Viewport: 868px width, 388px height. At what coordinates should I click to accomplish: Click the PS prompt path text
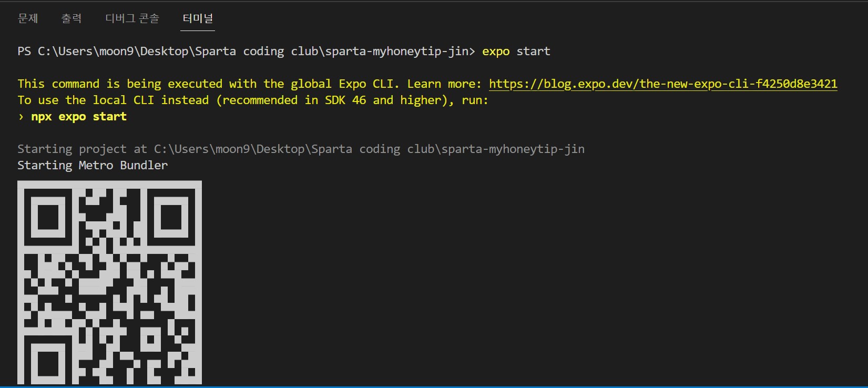[x=246, y=52]
